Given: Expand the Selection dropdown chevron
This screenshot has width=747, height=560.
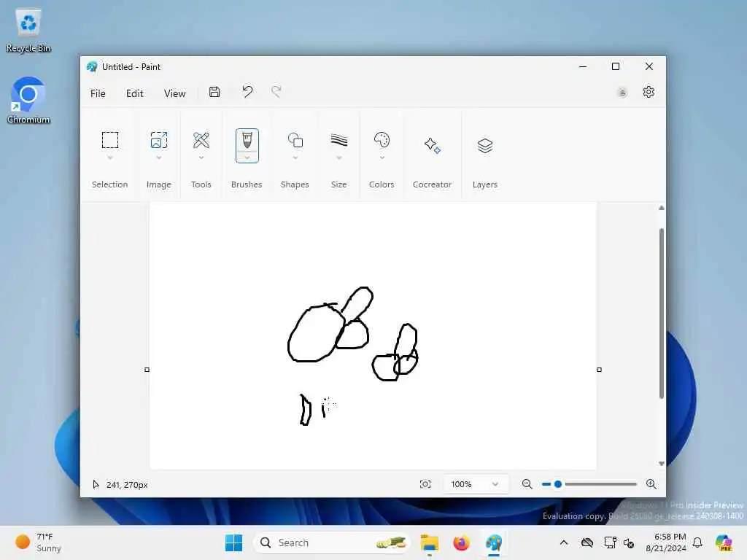Looking at the screenshot, I should [x=110, y=157].
